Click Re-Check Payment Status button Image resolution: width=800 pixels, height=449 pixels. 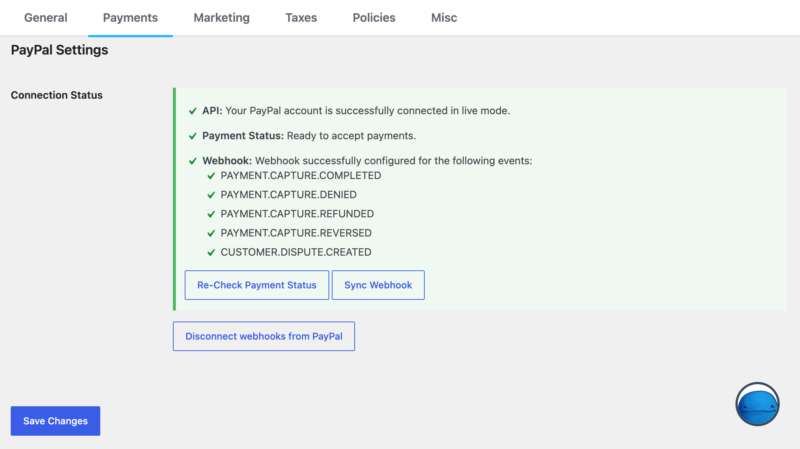[x=257, y=285]
